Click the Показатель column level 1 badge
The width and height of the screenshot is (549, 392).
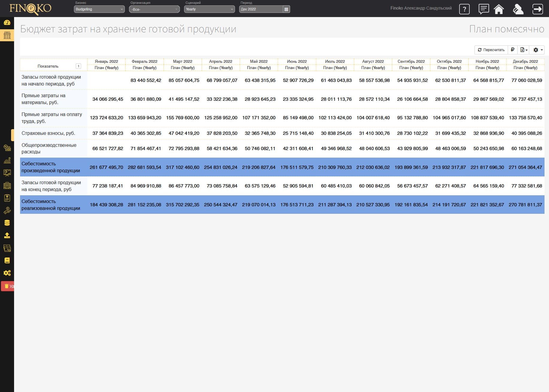(x=78, y=66)
